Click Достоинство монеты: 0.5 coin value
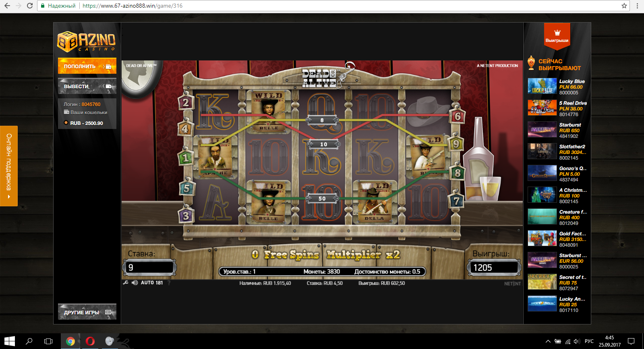Screen dimensions: 644x349 point(387,272)
